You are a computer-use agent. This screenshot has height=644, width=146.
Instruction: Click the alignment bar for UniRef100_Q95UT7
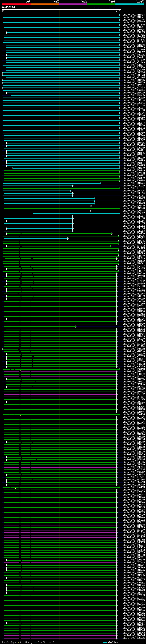[x=77, y=214]
